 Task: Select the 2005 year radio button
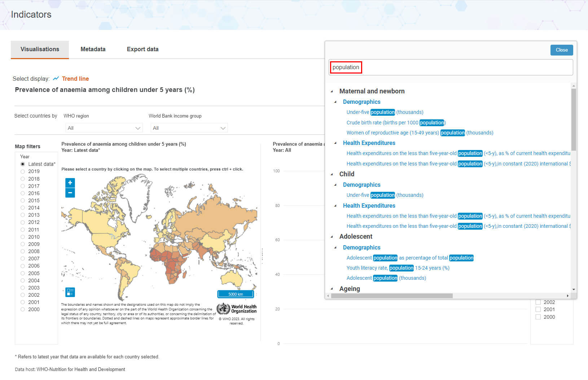tap(23, 273)
